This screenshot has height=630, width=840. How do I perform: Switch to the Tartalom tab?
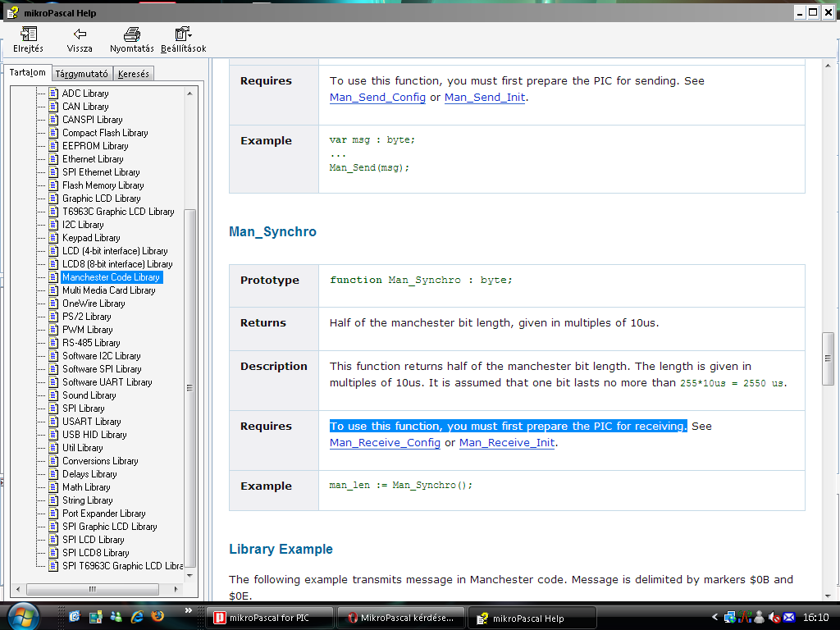coord(27,72)
